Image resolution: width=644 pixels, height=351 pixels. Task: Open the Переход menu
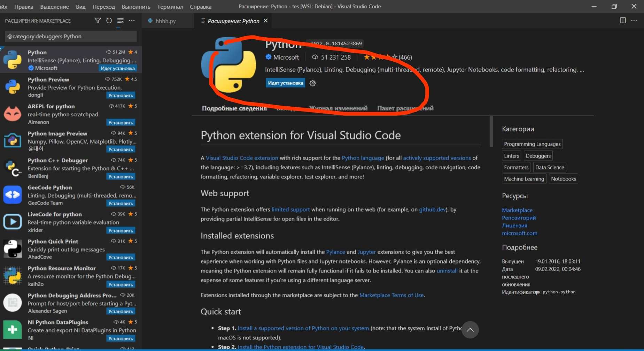[x=104, y=7]
